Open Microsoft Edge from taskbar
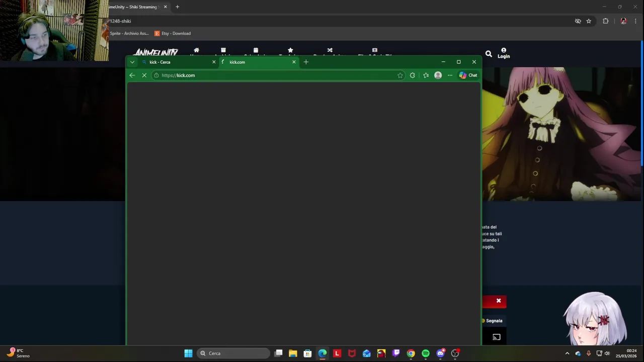644x362 pixels. [323, 353]
